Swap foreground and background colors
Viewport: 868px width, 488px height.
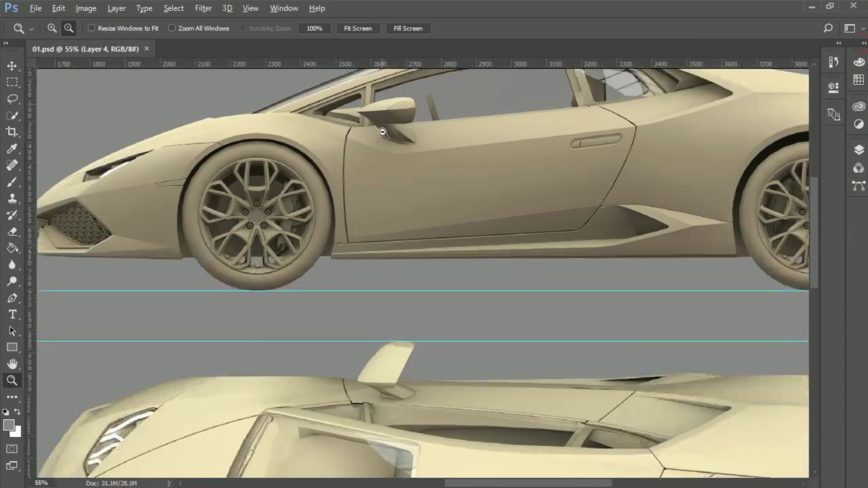tap(17, 411)
